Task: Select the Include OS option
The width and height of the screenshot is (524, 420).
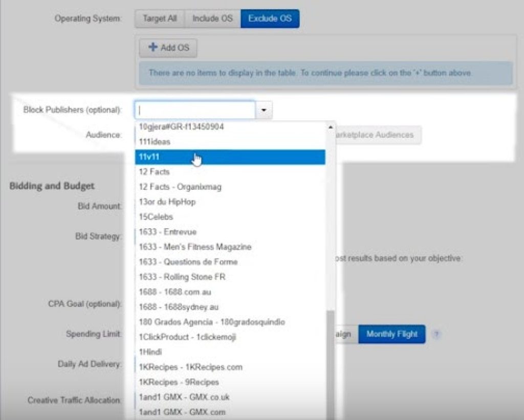Action: (212, 18)
